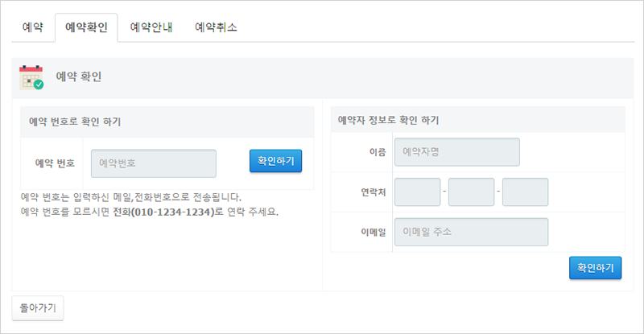The height and width of the screenshot is (334, 644).
Task: Click the 예약자 정보로 확인 하기 heading
Action: click(388, 121)
